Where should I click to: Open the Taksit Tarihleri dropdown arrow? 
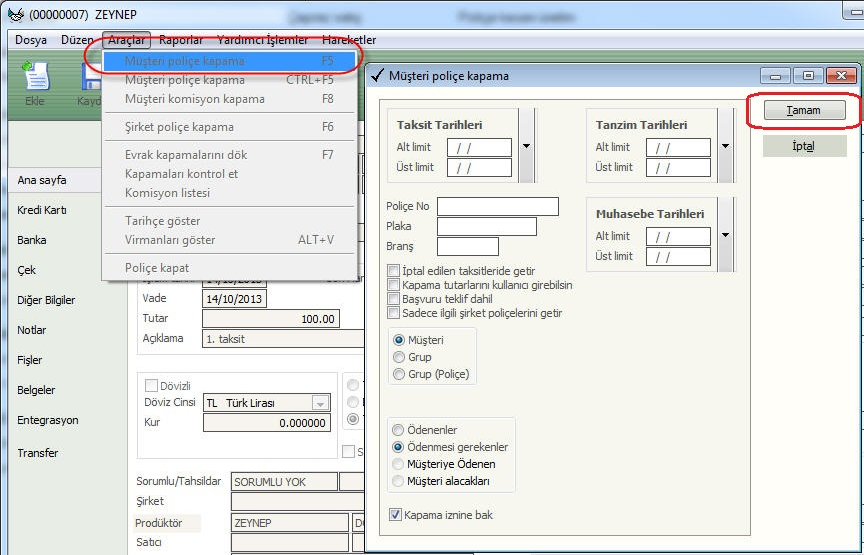(526, 146)
